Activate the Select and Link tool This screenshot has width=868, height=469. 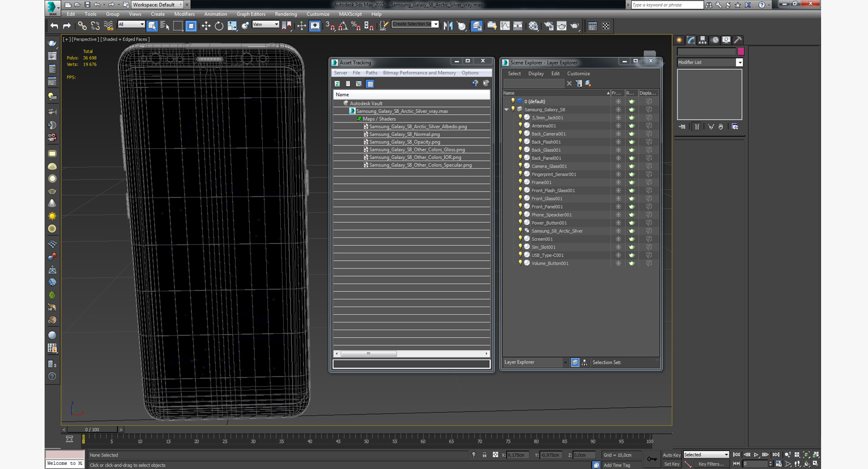[82, 26]
